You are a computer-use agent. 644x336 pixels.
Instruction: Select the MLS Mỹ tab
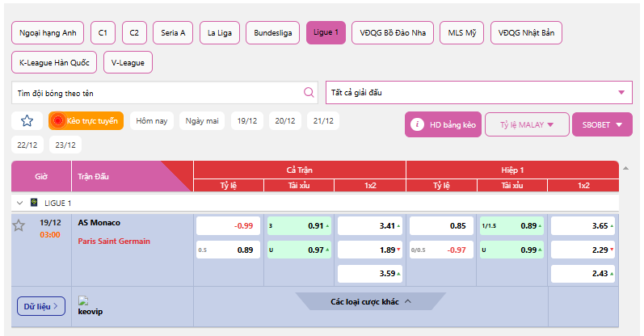(461, 33)
